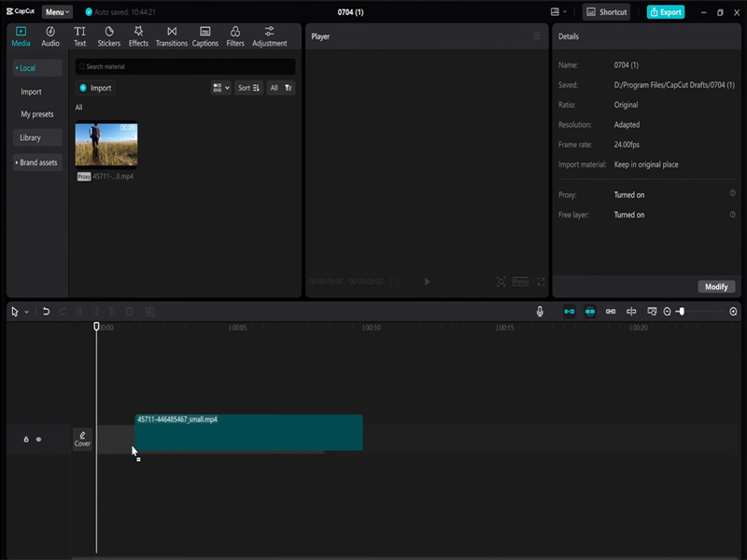The height and width of the screenshot is (560, 747).
Task: Undo the last action
Action: (46, 312)
